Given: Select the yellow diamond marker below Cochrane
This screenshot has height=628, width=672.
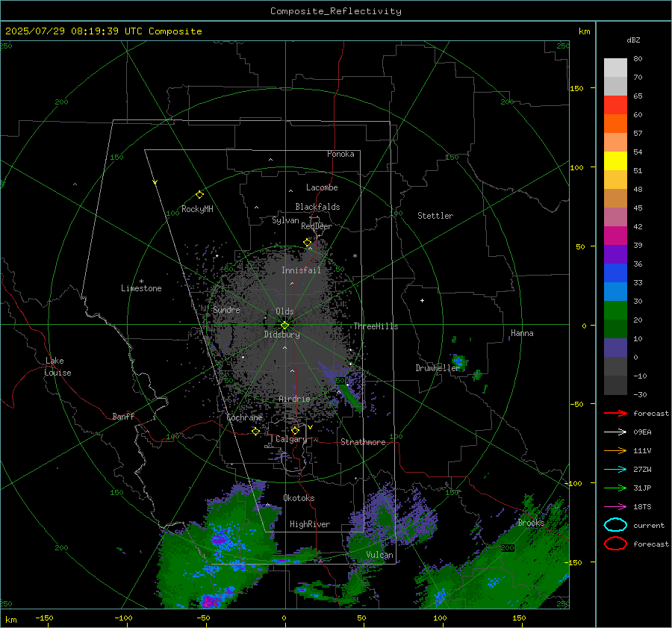Looking at the screenshot, I should (x=255, y=432).
